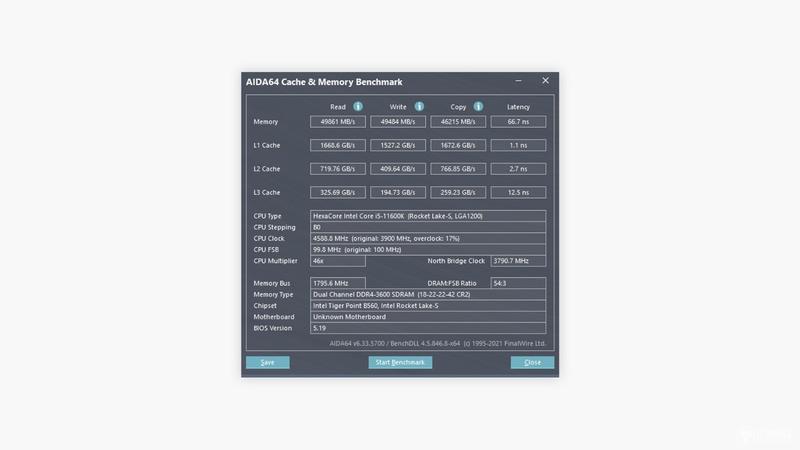Select the Memory Latency value 66.7 ns

click(x=518, y=121)
